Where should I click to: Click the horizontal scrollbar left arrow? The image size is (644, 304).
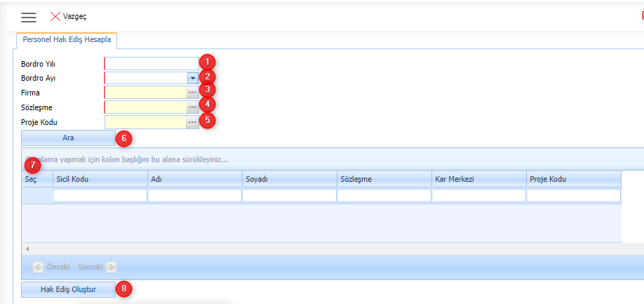[27, 249]
